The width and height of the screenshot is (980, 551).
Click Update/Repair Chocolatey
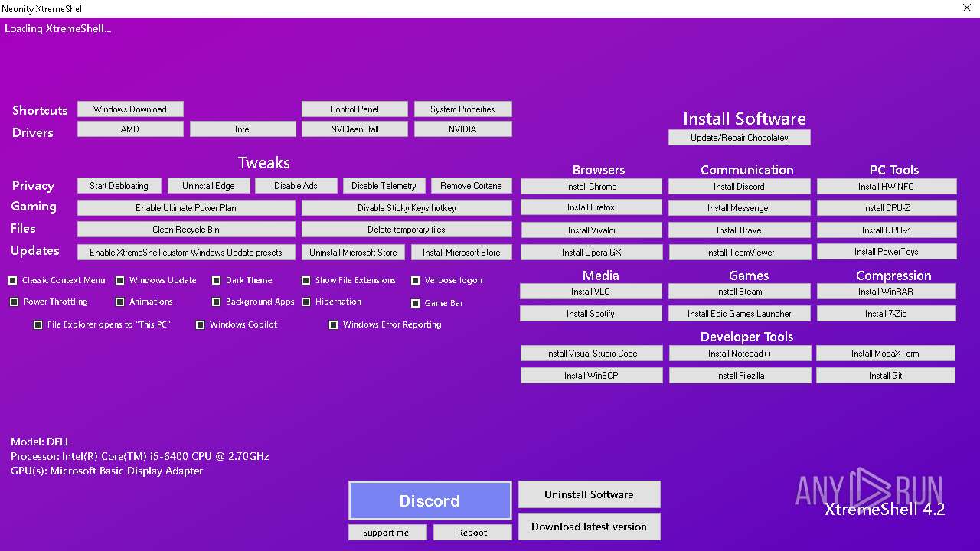point(740,138)
